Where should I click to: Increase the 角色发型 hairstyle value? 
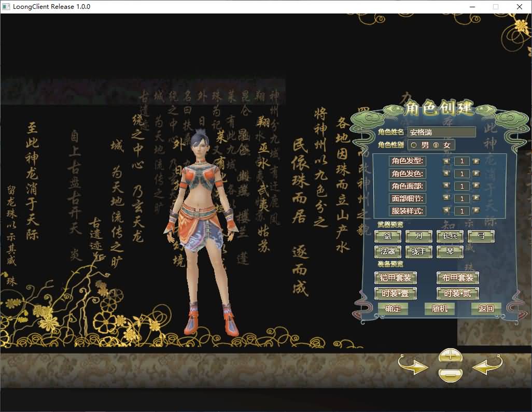[x=476, y=161]
